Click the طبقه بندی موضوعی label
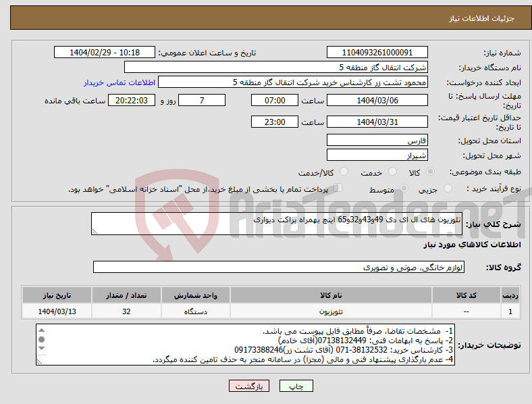 pyautogui.click(x=485, y=172)
